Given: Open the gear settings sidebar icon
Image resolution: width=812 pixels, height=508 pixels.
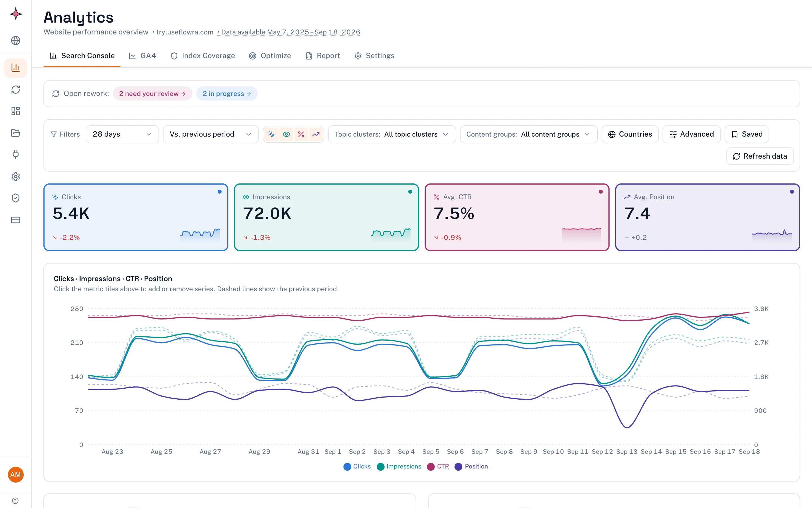Looking at the screenshot, I should pyautogui.click(x=16, y=176).
